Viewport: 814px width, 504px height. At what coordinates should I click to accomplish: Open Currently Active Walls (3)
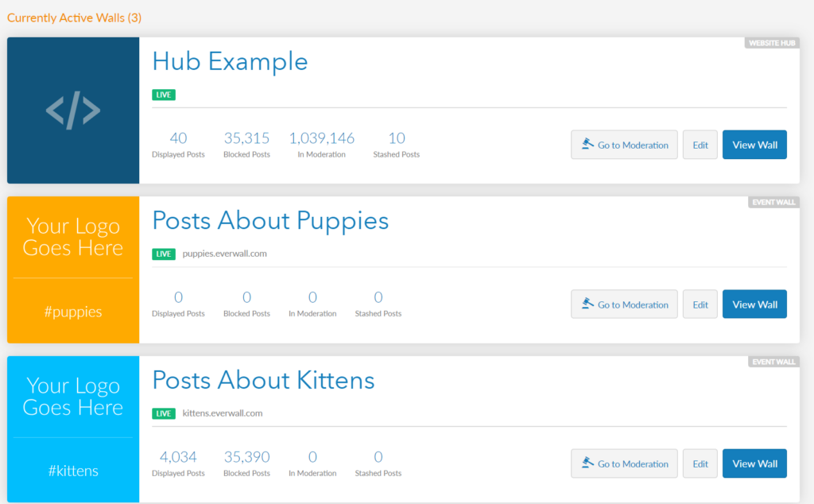[74, 17]
